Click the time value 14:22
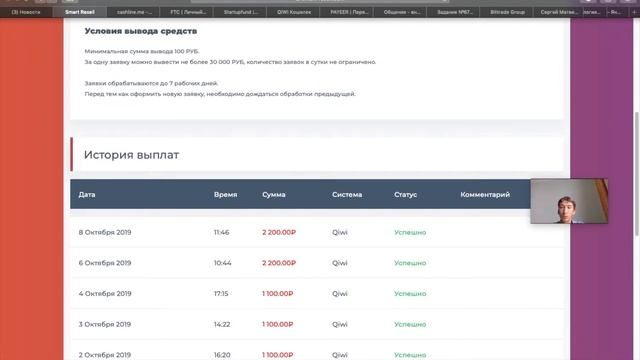640x360 pixels. (222, 324)
